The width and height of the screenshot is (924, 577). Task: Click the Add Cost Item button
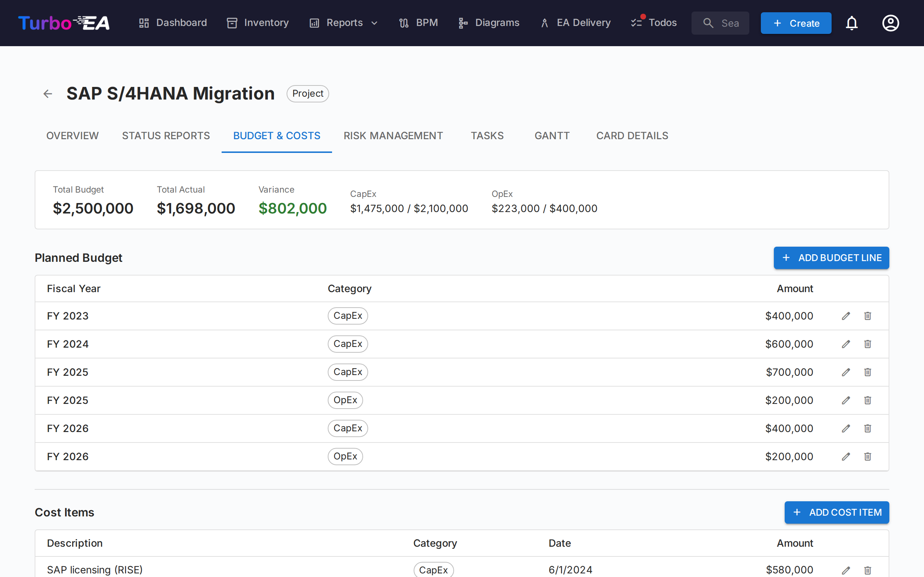click(x=837, y=512)
